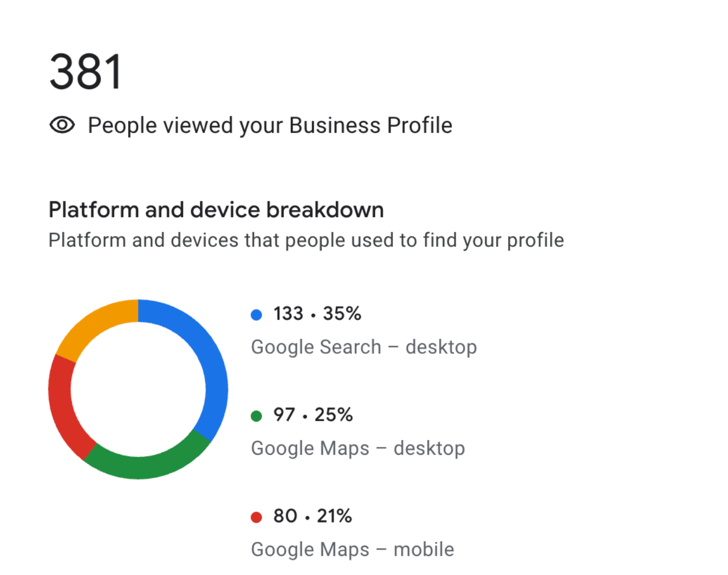The width and height of the screenshot is (728, 575).
Task: Open the "Google Search – desktop" legend label
Action: tap(364, 347)
